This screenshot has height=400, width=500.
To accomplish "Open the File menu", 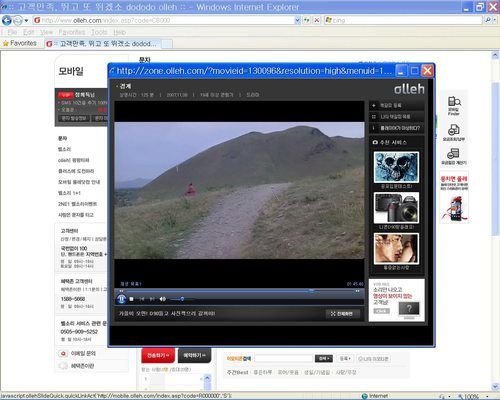I will click(x=12, y=32).
